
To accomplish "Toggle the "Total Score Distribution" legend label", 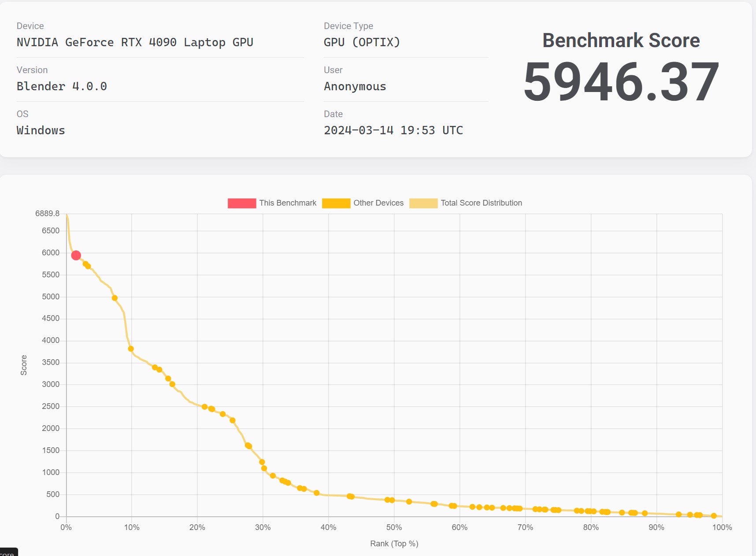I will (481, 203).
